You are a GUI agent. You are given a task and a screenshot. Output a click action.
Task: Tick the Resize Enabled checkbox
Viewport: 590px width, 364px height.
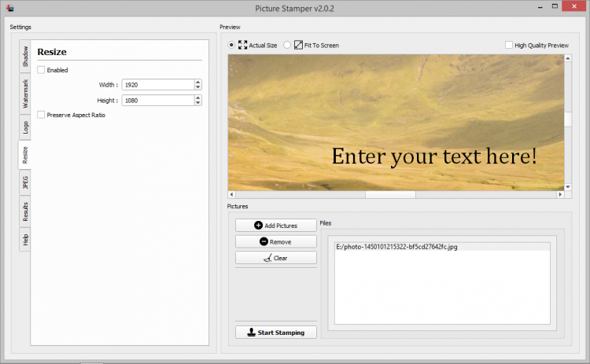[41, 70]
